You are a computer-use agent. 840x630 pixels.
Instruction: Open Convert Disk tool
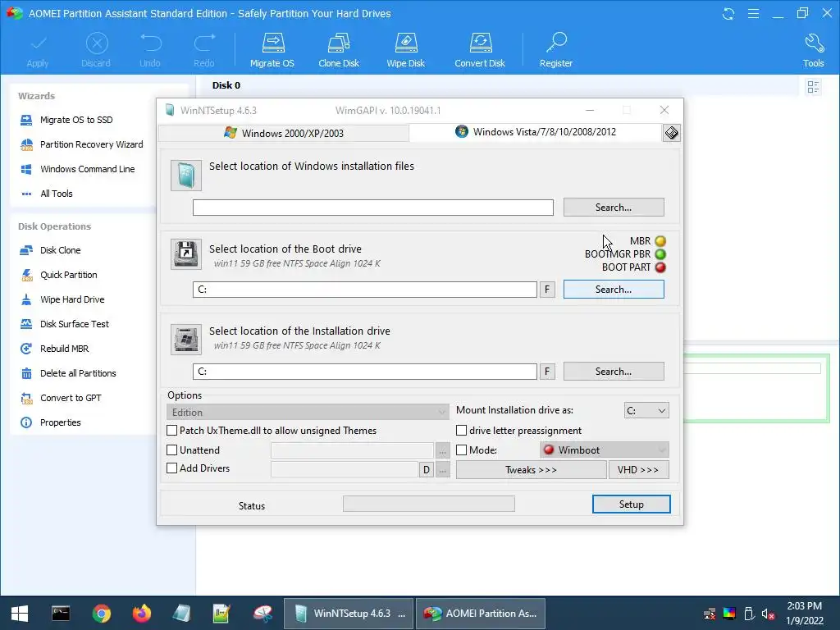pyautogui.click(x=480, y=50)
